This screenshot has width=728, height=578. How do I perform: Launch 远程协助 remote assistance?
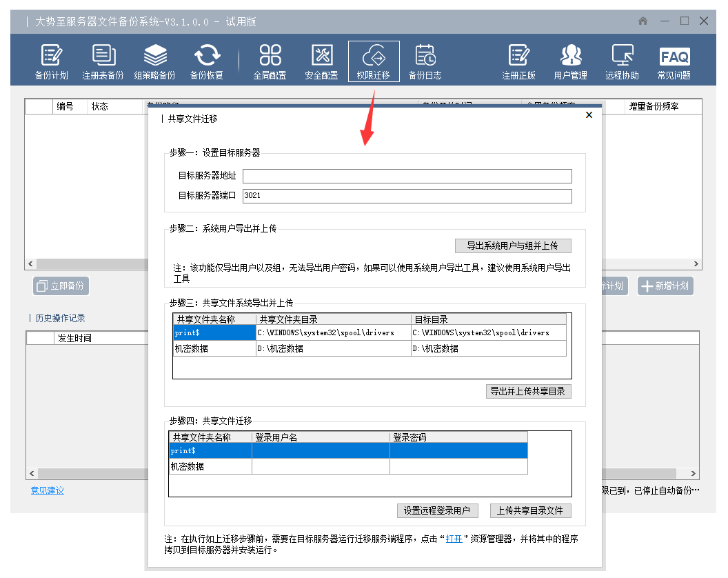coord(623,61)
